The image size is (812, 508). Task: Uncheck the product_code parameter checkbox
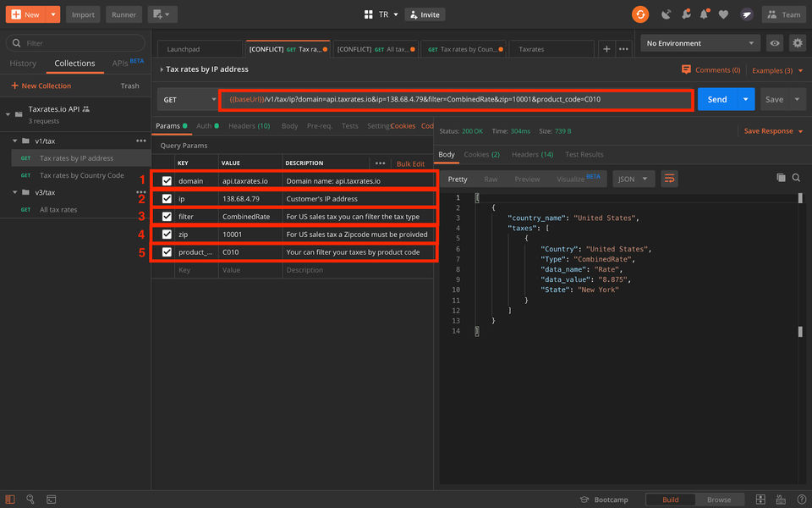[x=167, y=252]
